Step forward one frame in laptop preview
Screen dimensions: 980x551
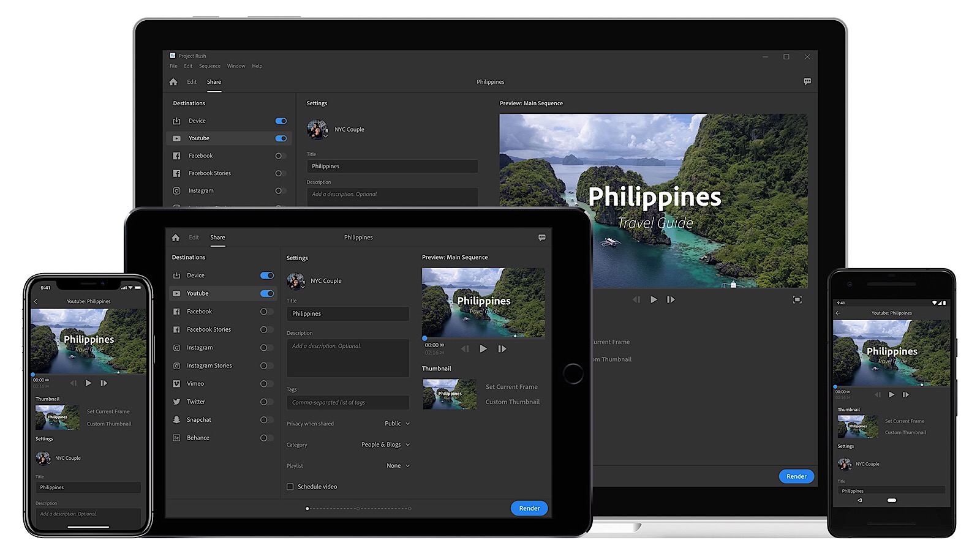pyautogui.click(x=671, y=299)
